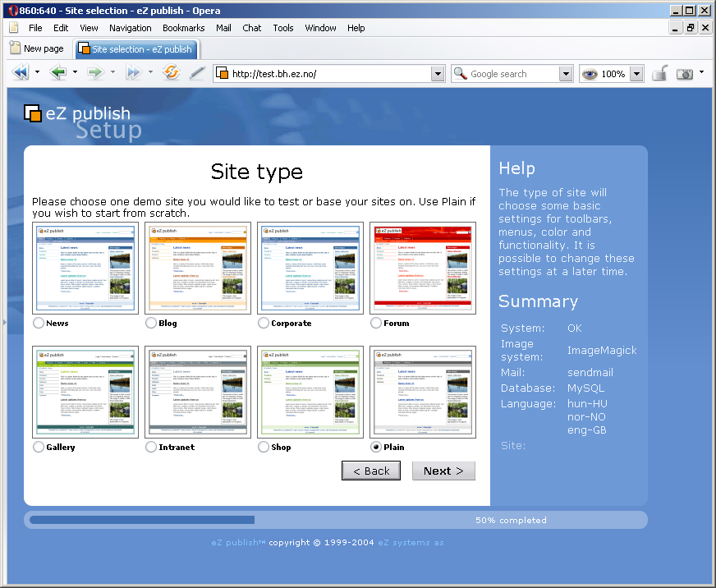Open the Chat menu
The height and width of the screenshot is (588, 716).
pyautogui.click(x=251, y=28)
